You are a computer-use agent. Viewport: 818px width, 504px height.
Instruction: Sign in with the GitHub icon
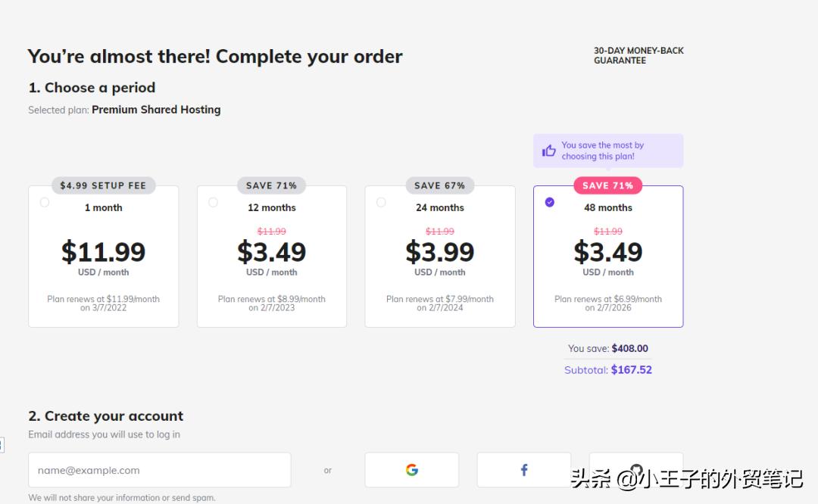pos(636,470)
